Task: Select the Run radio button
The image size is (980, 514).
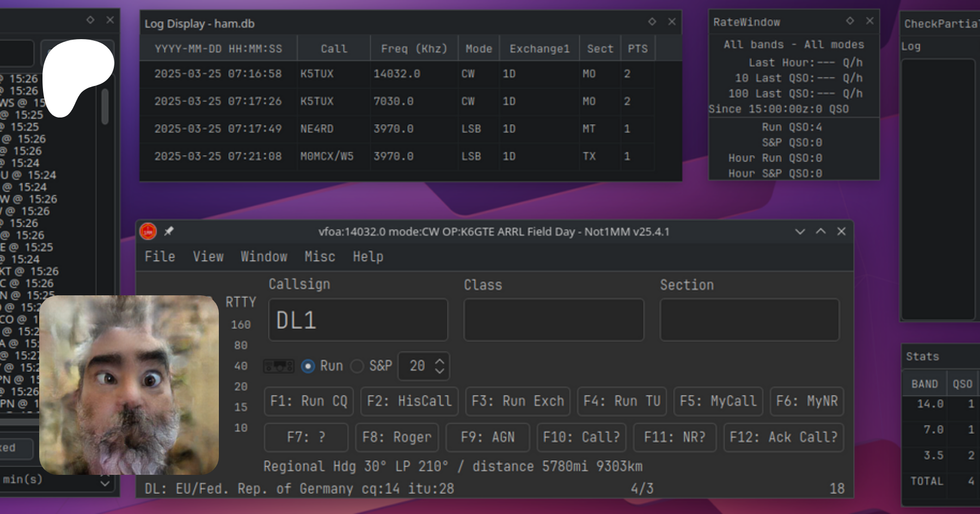Action: tap(308, 366)
